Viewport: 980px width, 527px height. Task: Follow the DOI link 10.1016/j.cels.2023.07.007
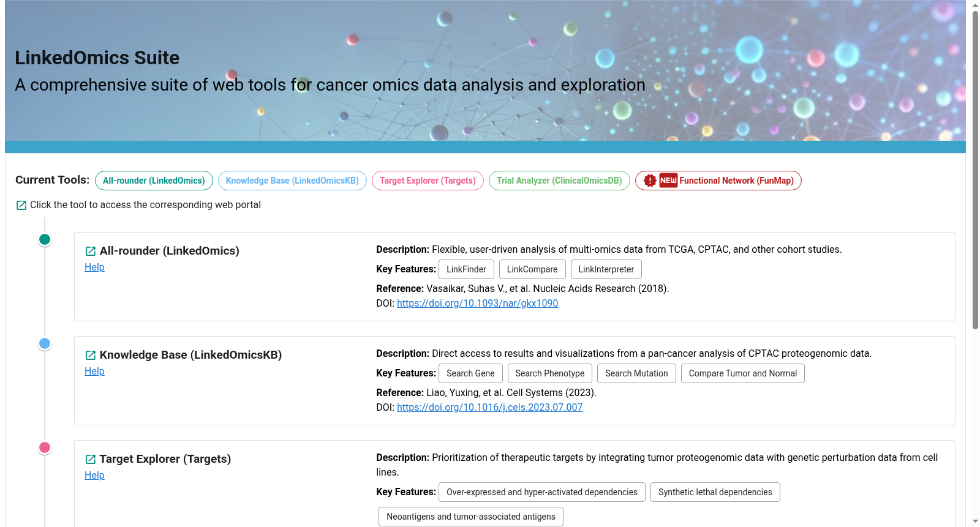489,408
